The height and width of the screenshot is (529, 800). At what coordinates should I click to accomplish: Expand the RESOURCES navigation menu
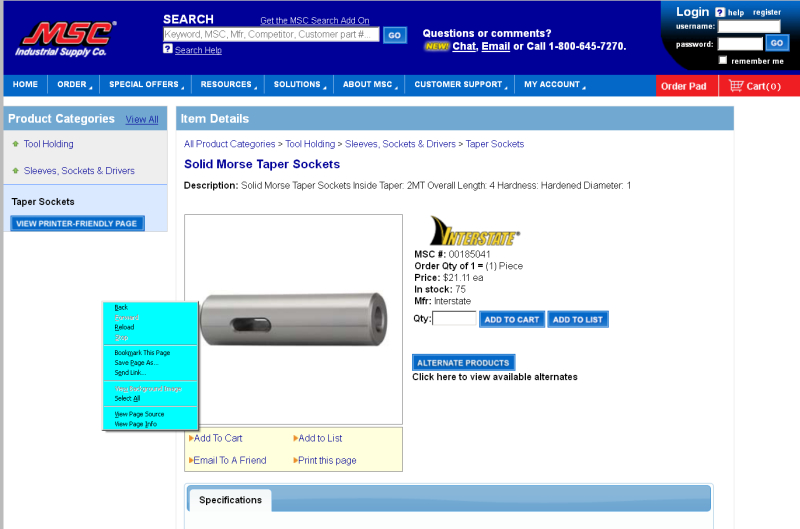click(x=229, y=85)
